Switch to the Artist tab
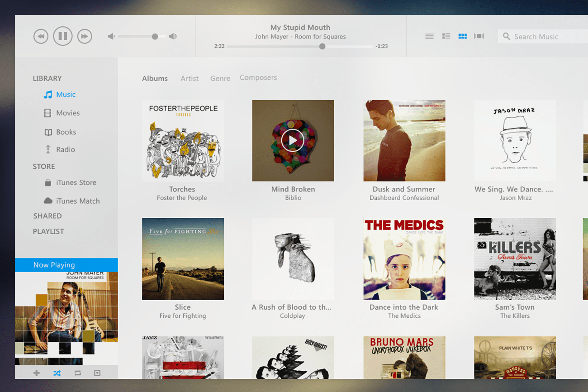This screenshot has height=392, width=588. [x=190, y=78]
